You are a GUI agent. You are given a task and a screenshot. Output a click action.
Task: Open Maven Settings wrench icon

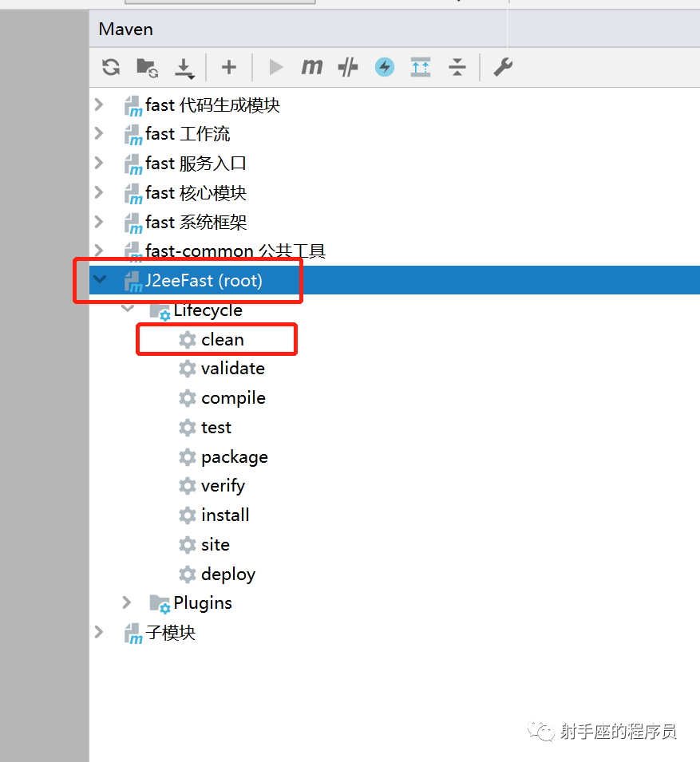[503, 67]
